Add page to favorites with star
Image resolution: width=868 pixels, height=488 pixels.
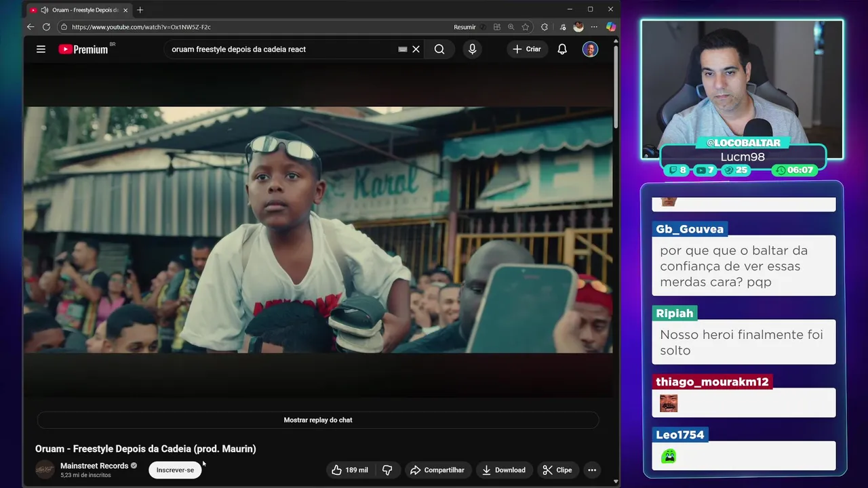[x=526, y=27]
